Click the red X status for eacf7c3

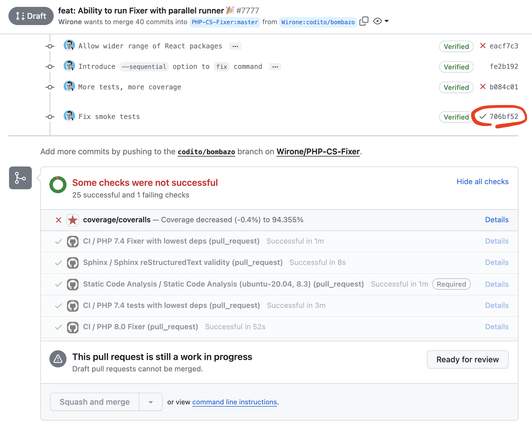482,46
